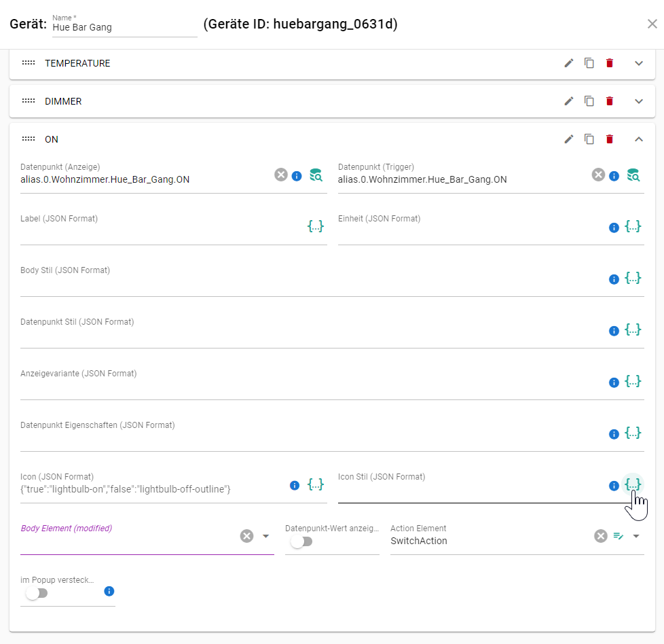Show info for Datenpunkt Stil
Screen dimensions: 664x644
(614, 331)
